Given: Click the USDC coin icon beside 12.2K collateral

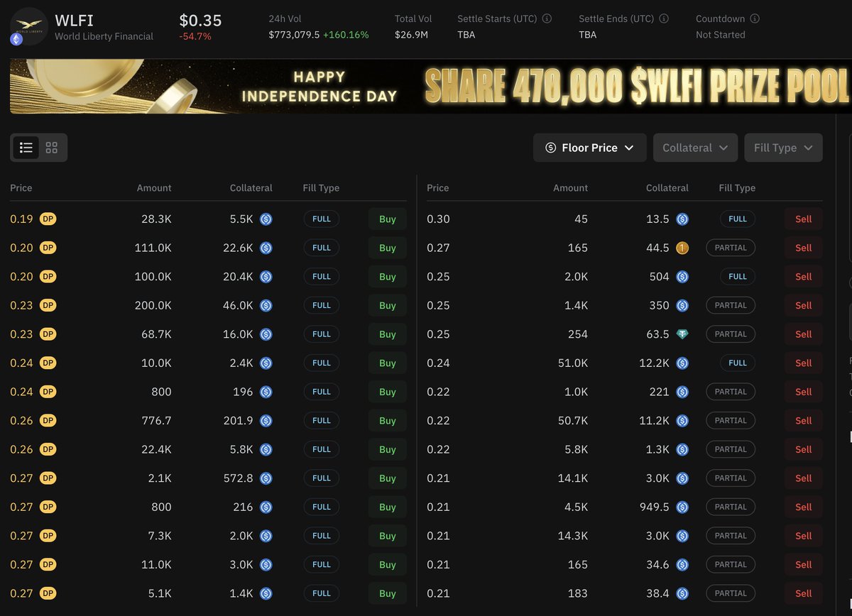Looking at the screenshot, I should (682, 363).
